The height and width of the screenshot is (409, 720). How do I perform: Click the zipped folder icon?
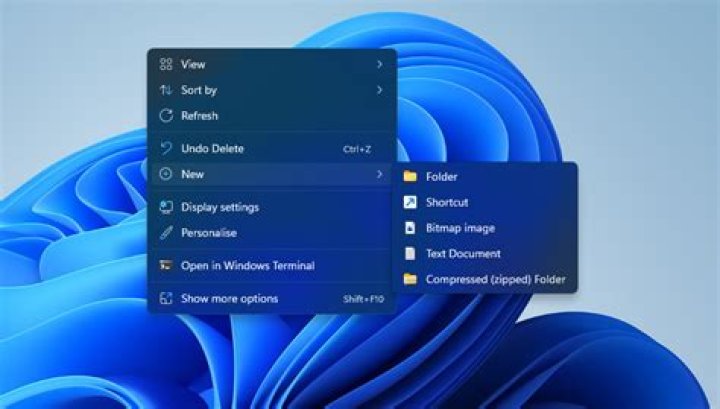point(410,279)
